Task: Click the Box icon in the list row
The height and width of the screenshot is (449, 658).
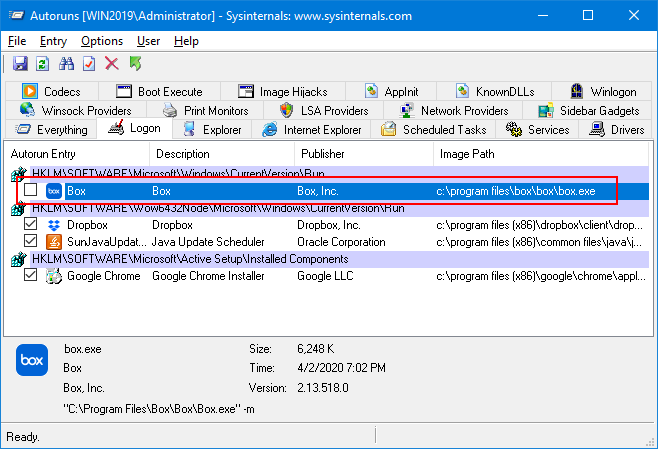Action: click(x=54, y=191)
